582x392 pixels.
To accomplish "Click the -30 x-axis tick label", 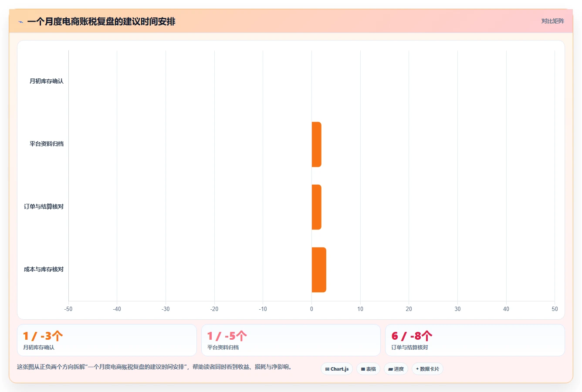I will [166, 309].
